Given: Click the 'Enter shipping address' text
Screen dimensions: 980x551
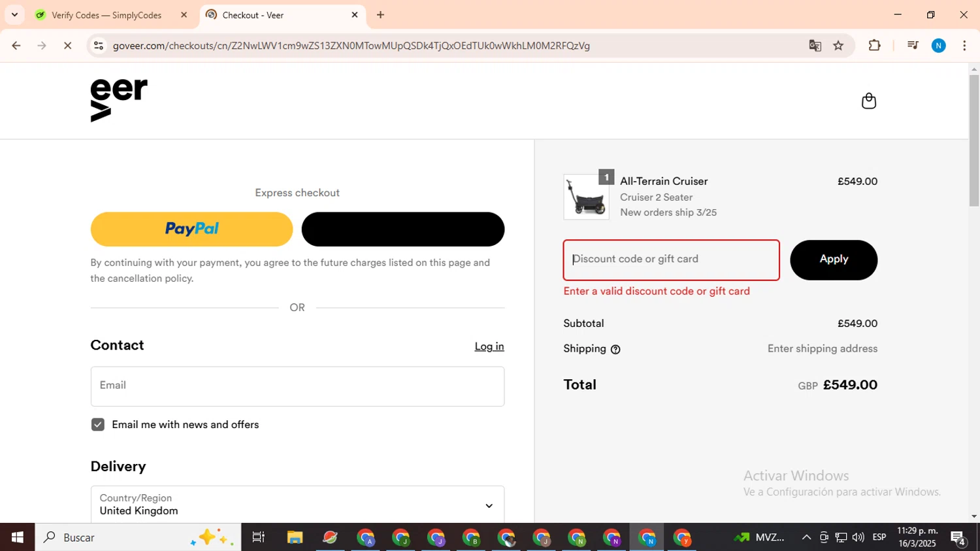Looking at the screenshot, I should click(x=822, y=349).
